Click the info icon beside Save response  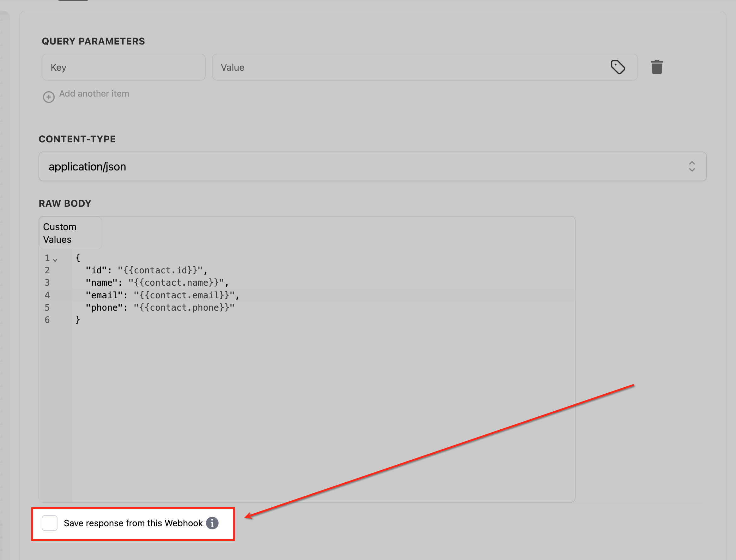coord(212,523)
